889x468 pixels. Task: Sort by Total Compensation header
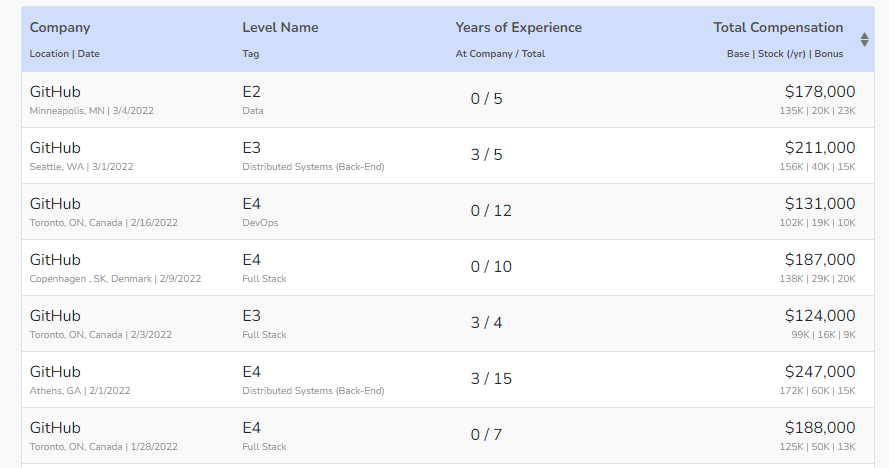point(778,27)
